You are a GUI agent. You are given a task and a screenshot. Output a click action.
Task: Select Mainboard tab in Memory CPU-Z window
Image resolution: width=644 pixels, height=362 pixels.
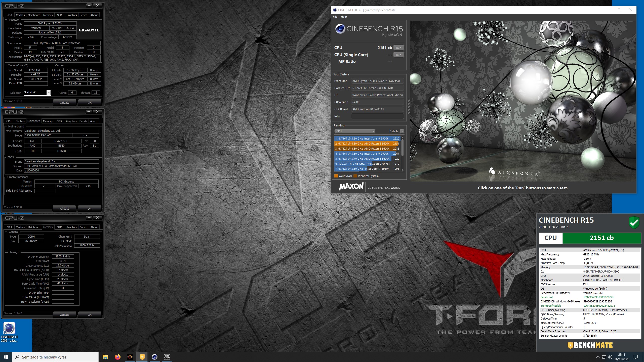click(34, 227)
